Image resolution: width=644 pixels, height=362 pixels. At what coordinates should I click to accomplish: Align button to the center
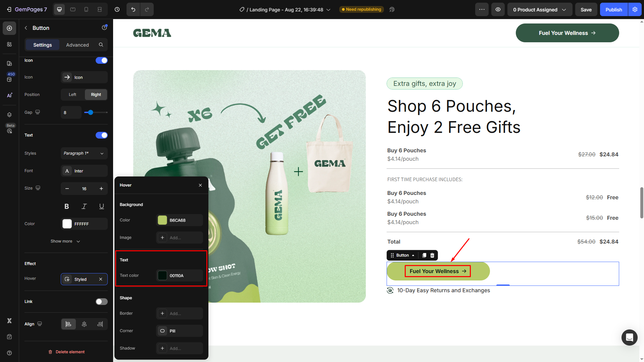click(84, 324)
